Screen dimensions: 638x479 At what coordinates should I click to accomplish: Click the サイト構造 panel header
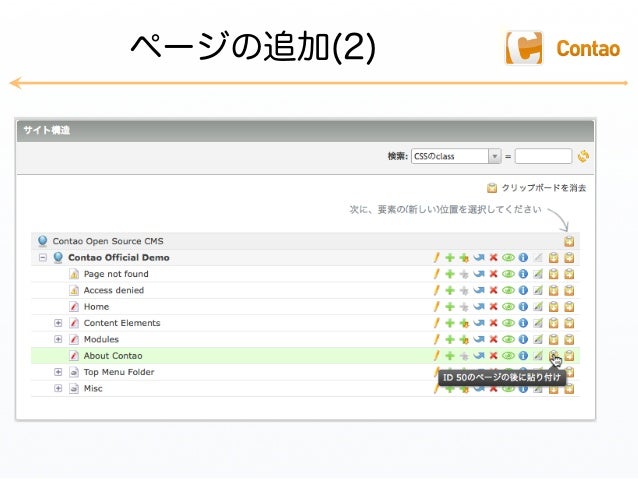tap(305, 131)
